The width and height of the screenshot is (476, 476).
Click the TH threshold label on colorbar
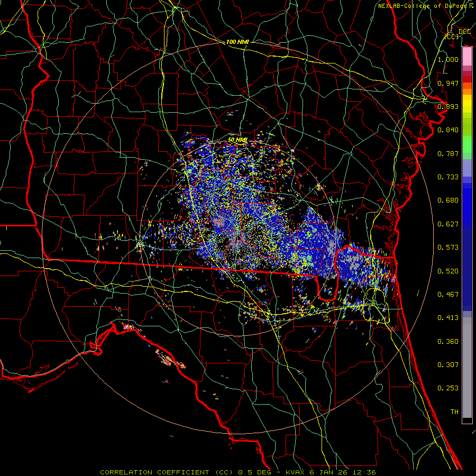point(454,412)
